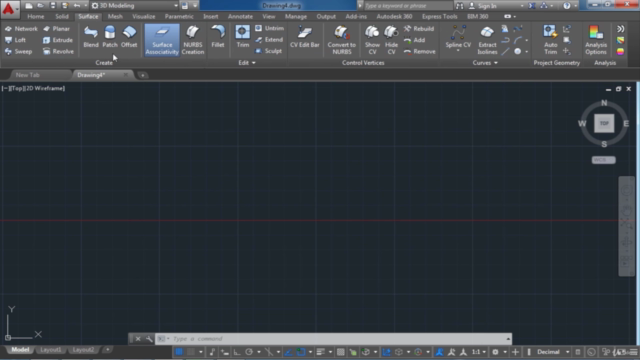Viewport: 640px width, 360px height.
Task: Click the Extend surface tool
Action: pyautogui.click(x=269, y=40)
